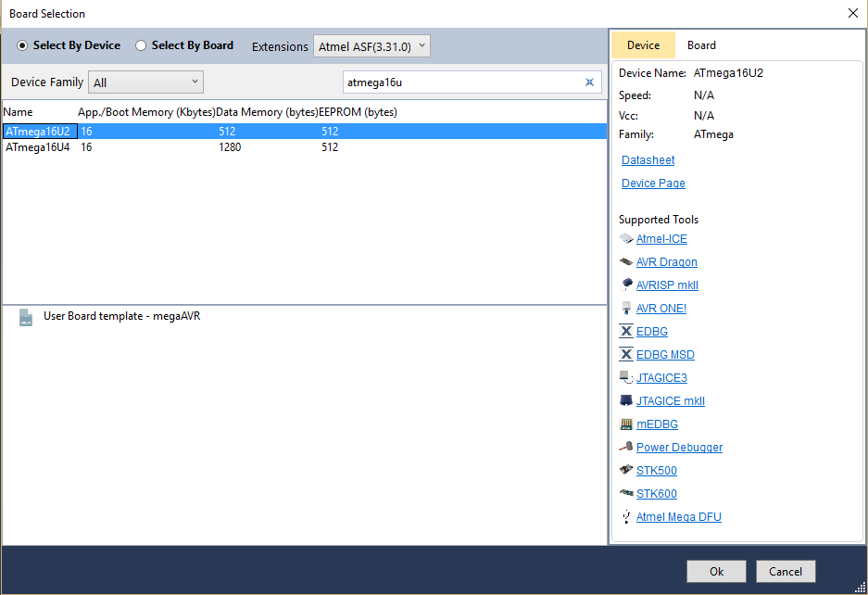Open the JTAGICE mkII link
The width and height of the screenshot is (868, 595).
[671, 401]
